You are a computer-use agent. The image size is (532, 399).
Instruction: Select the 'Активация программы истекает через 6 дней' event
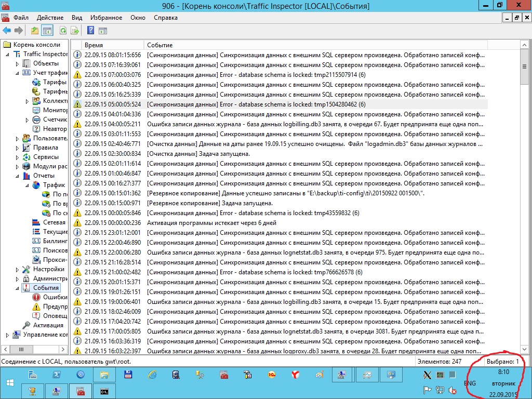coord(280,223)
